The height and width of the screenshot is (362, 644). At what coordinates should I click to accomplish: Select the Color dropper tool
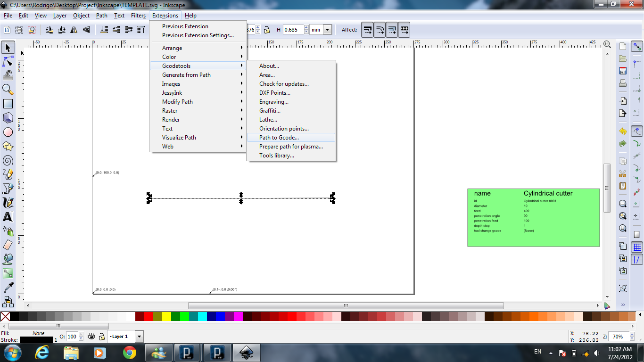[x=8, y=287]
